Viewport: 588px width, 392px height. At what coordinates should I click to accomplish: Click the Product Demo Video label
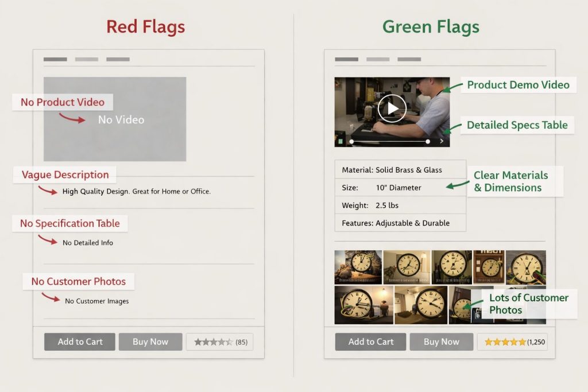click(x=519, y=85)
